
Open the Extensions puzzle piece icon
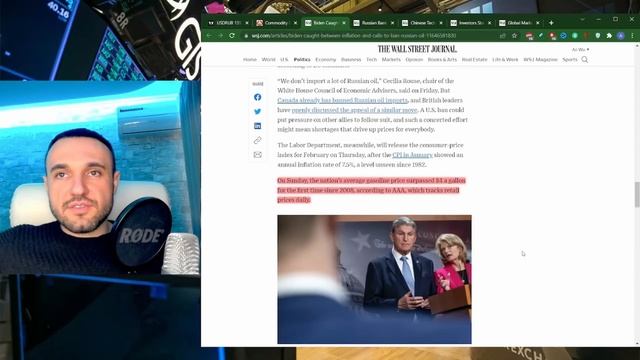click(x=609, y=36)
